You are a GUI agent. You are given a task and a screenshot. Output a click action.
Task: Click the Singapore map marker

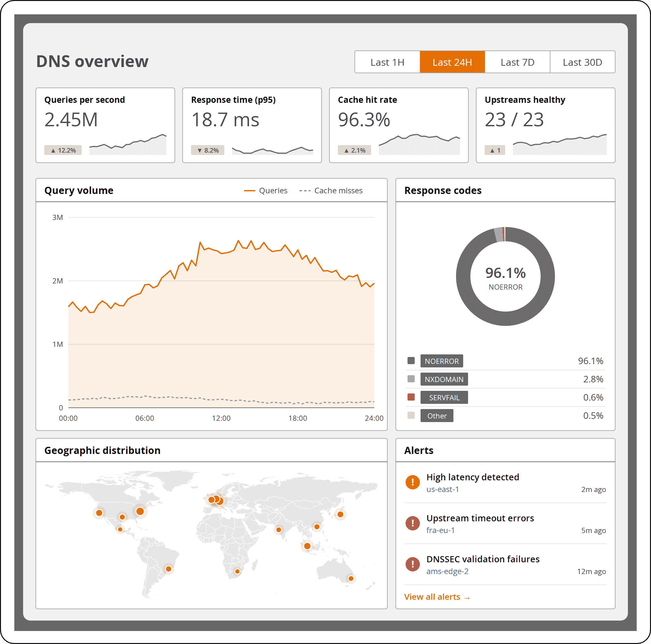point(307,546)
